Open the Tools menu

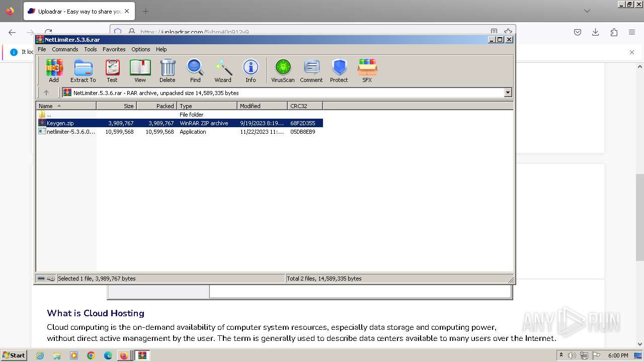pyautogui.click(x=91, y=49)
